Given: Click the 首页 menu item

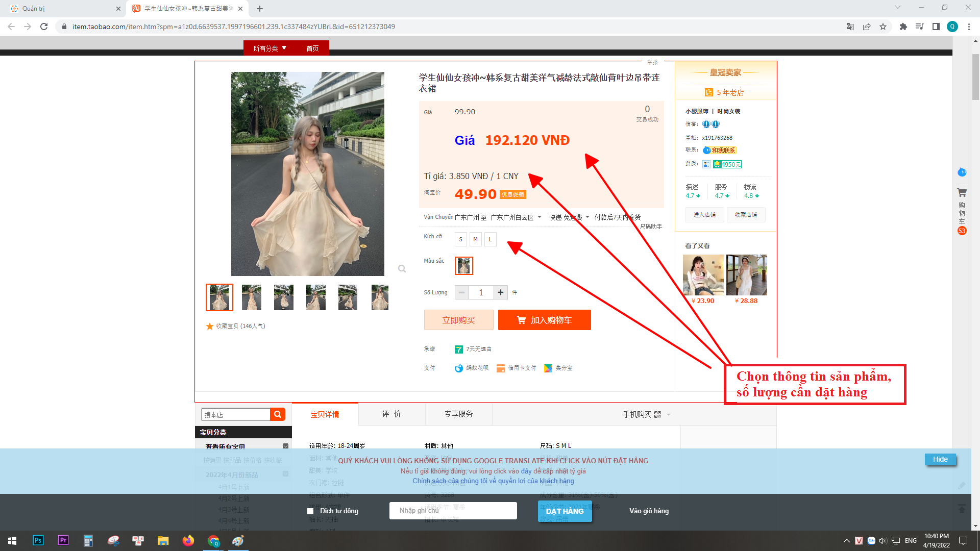Looking at the screenshot, I should click(312, 48).
